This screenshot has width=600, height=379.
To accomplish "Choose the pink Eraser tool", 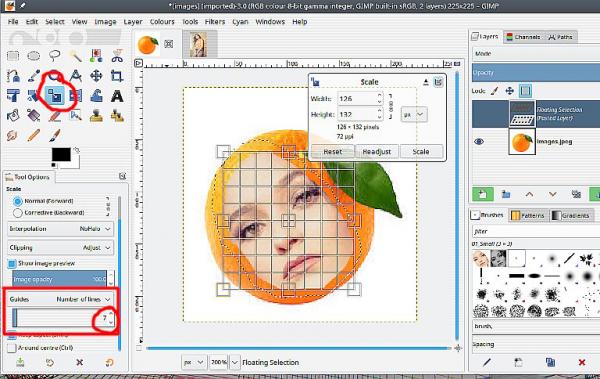I will 55,115.
